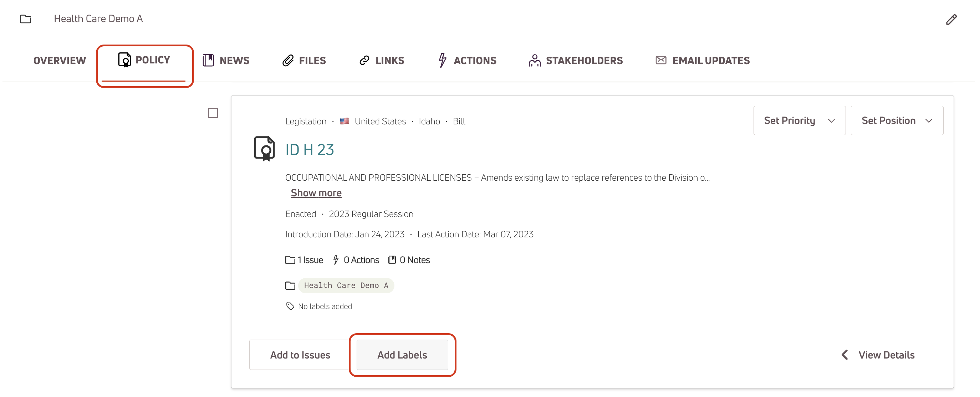This screenshot has width=980, height=397.
Task: Click the Occupational and Professional Licenses description
Action: pyautogui.click(x=497, y=177)
